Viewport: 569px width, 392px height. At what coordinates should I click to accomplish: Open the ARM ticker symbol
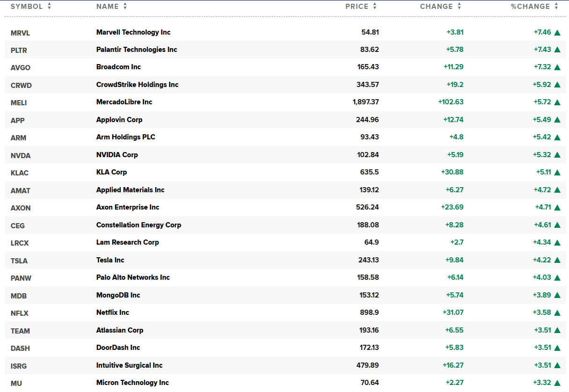pos(18,138)
